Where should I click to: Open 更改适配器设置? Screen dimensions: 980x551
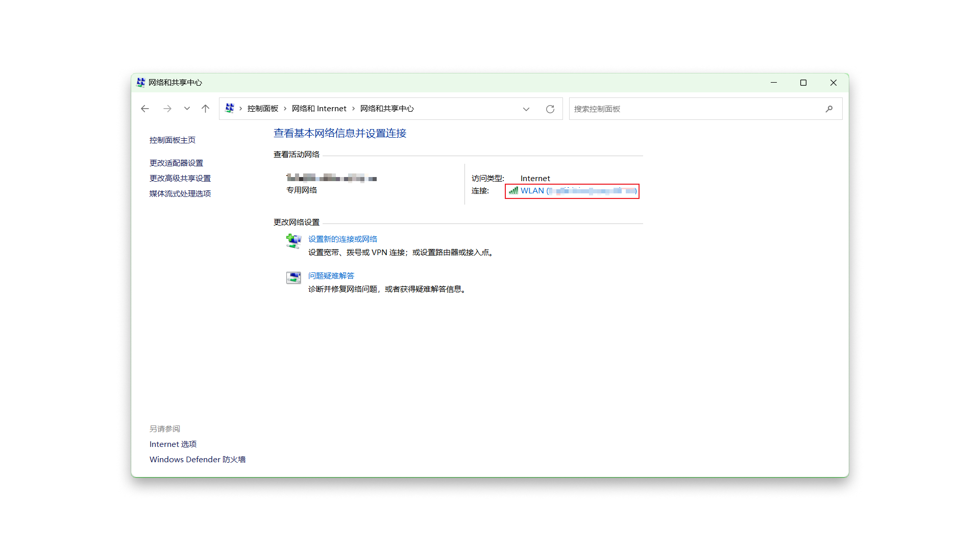point(176,163)
